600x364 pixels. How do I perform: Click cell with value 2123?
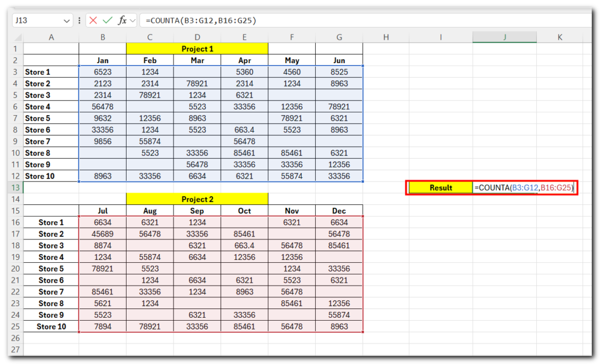[103, 83]
